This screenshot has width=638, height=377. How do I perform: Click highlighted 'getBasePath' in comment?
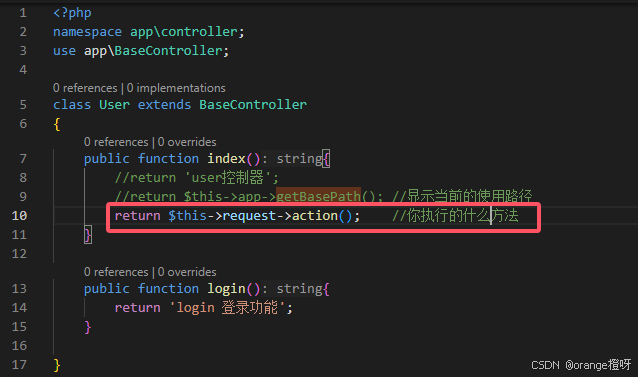point(318,197)
